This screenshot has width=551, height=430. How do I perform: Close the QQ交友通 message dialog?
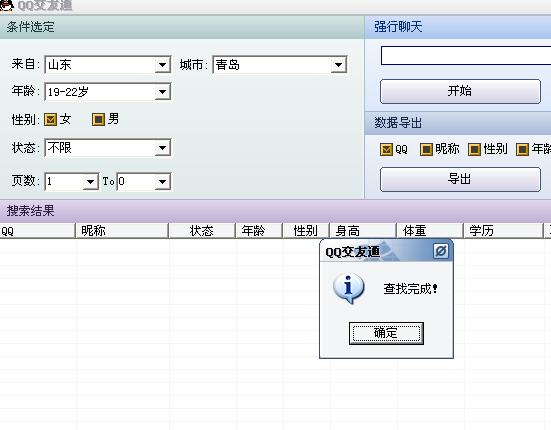[441, 251]
